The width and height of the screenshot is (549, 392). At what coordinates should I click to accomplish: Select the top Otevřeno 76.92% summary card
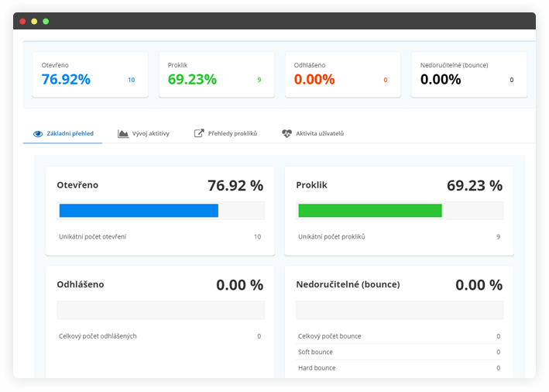[91, 74]
